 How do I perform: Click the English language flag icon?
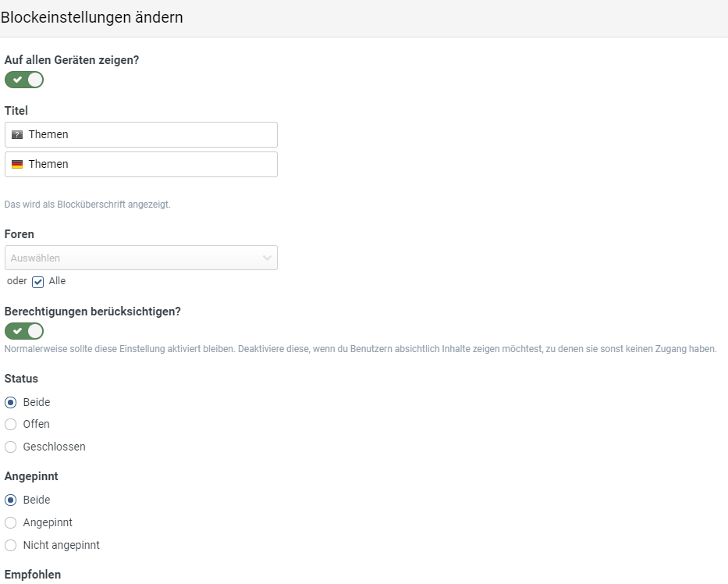[16, 134]
